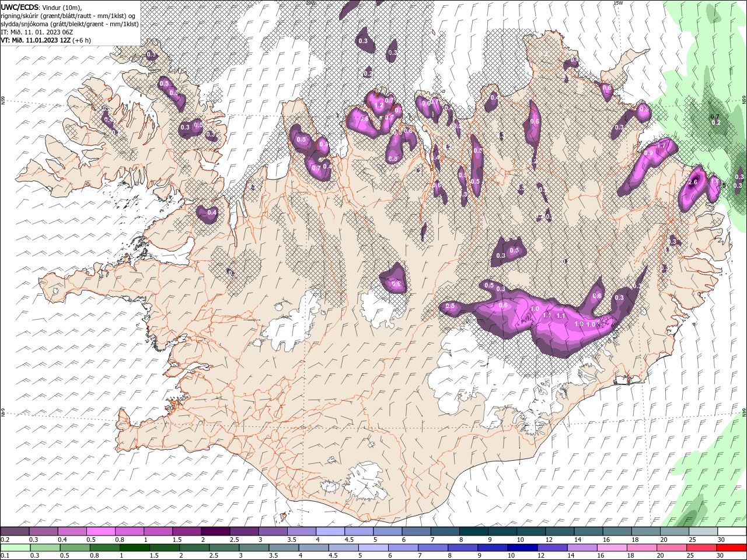Select the lavender snow swatch from 4 to 4.5
This screenshot has width=747, height=560.
(x=330, y=531)
